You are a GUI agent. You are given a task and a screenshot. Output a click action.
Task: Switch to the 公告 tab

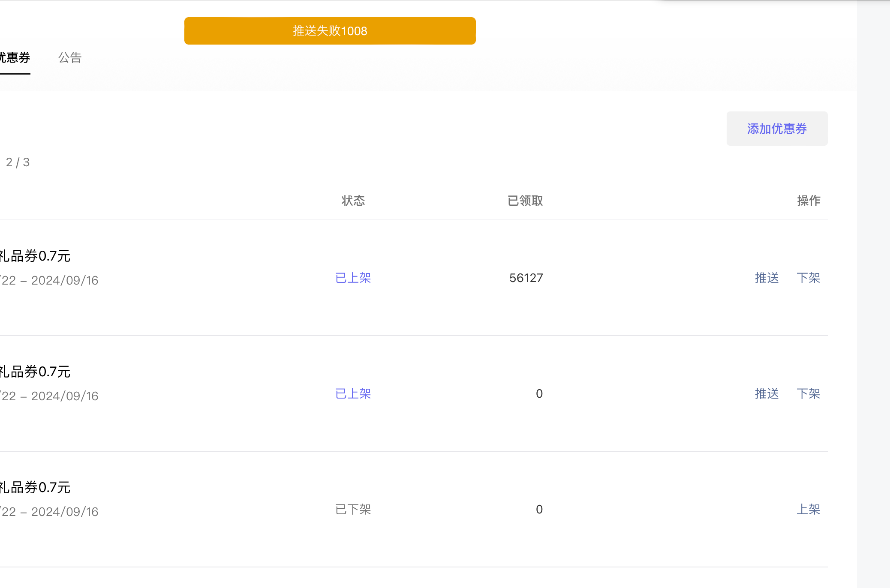pos(70,57)
